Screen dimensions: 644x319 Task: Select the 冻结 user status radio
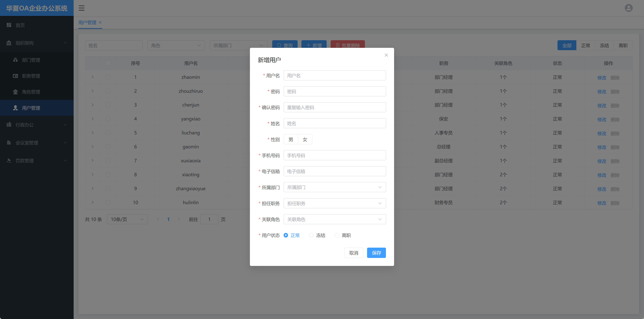[311, 235]
